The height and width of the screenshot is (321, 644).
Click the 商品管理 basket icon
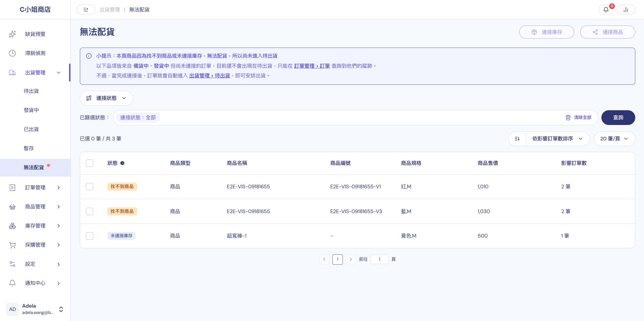(x=12, y=207)
